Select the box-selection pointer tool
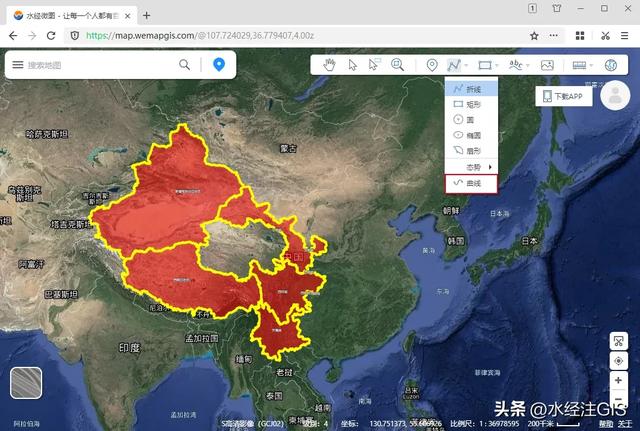Screen dimensions: 640x431 tap(374, 64)
